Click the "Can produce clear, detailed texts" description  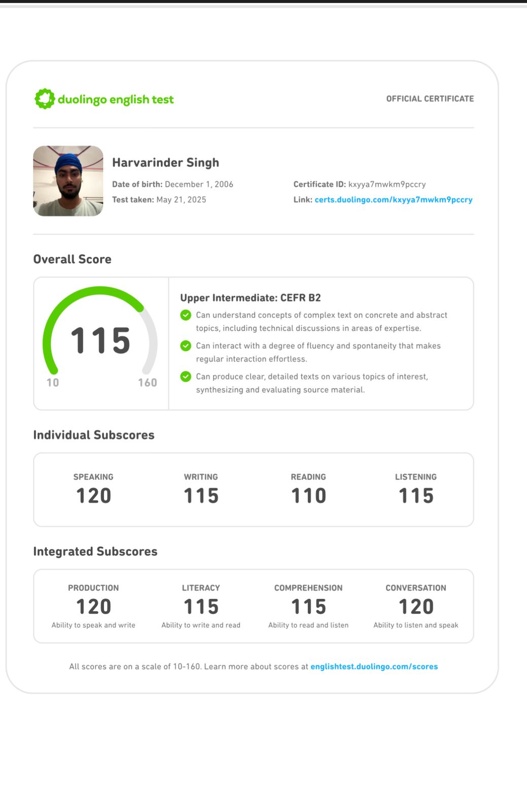tap(312, 383)
